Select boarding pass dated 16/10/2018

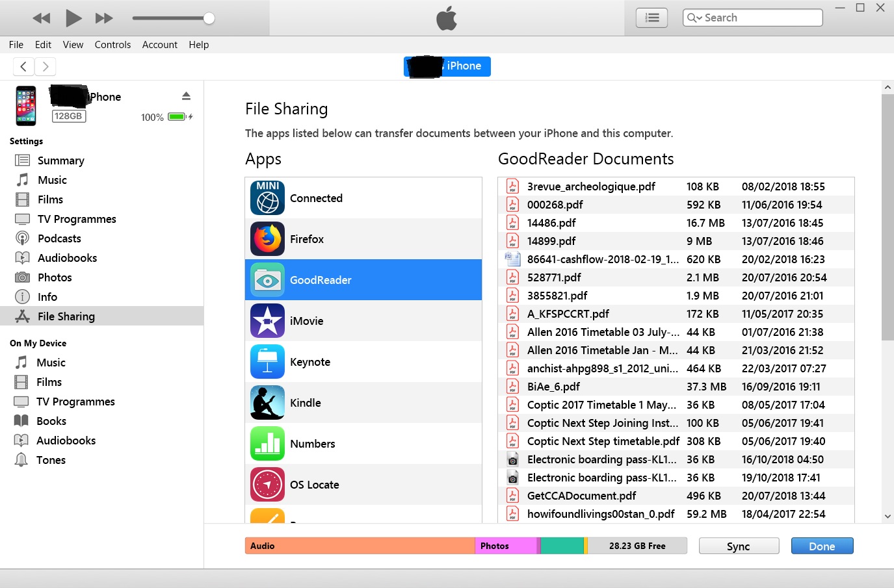[676, 459]
